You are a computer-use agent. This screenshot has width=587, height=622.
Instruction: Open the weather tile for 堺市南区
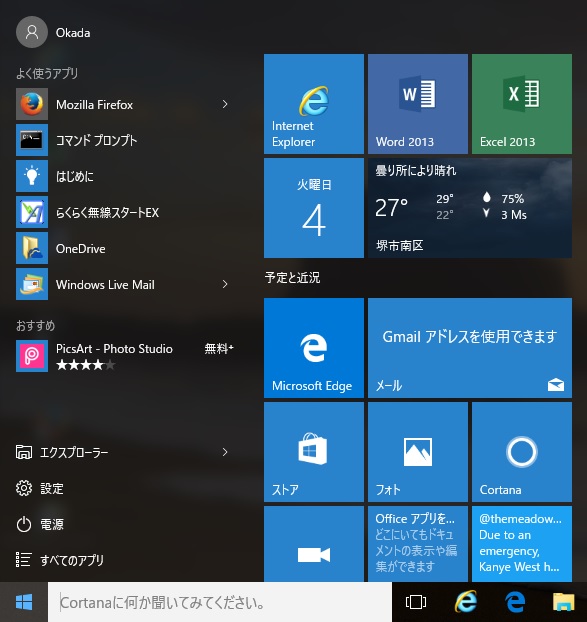pos(470,208)
